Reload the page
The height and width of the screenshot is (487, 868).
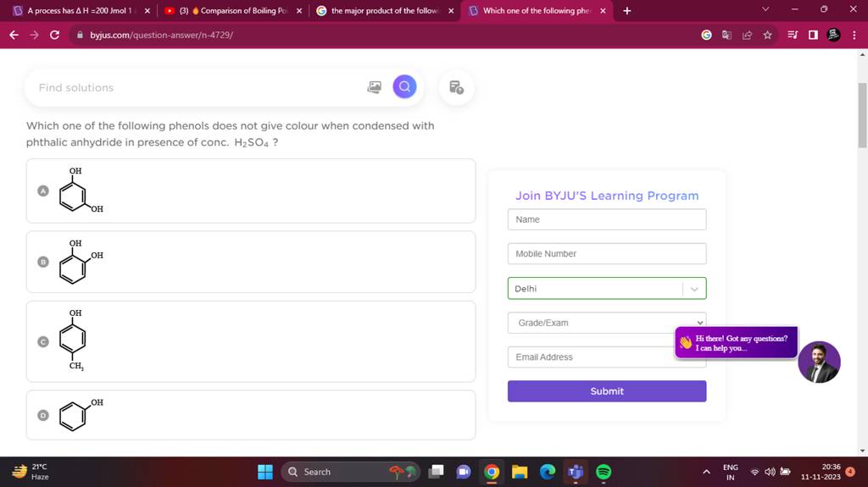(x=55, y=35)
